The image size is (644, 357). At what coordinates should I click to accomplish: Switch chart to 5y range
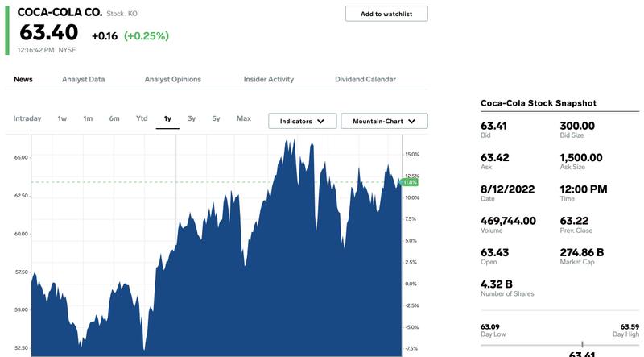[x=216, y=118]
